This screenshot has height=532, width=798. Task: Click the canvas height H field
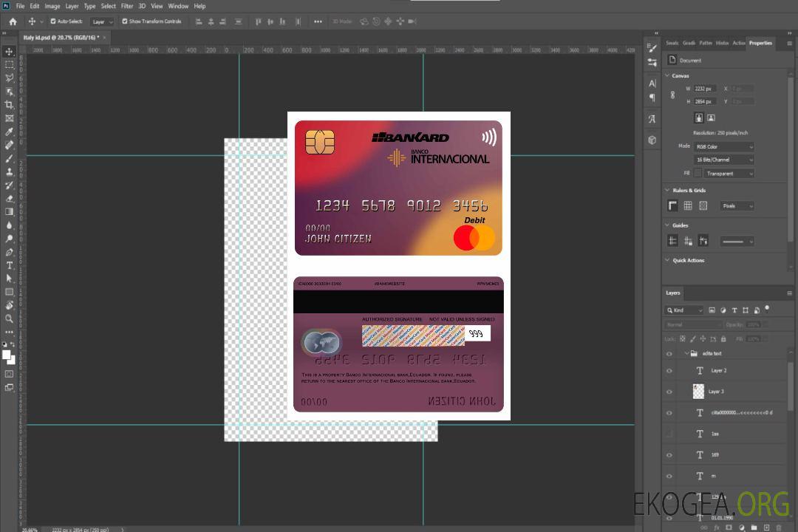[x=705, y=102]
